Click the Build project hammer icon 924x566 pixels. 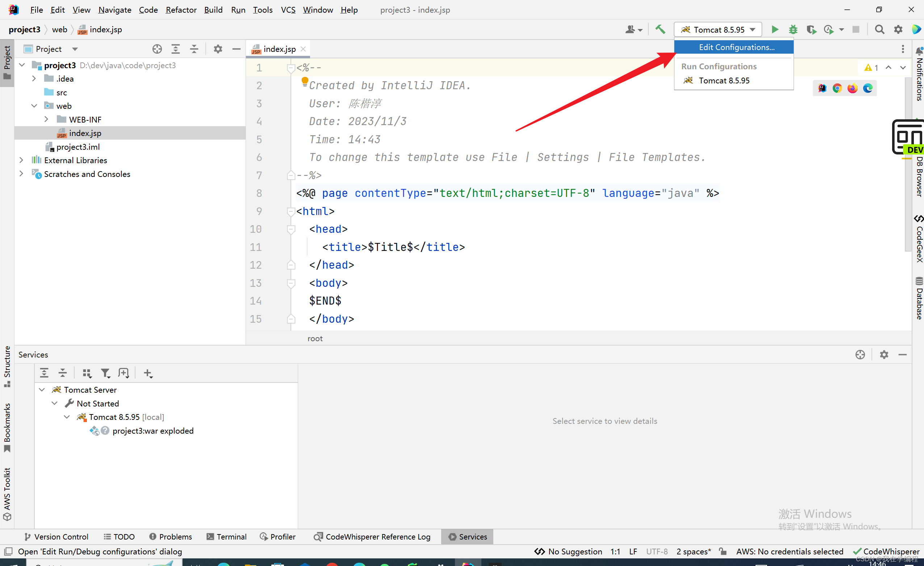point(660,29)
